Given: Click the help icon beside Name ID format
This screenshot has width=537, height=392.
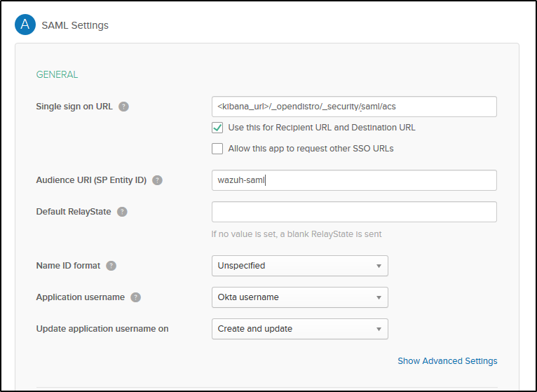Looking at the screenshot, I should pyautogui.click(x=111, y=266).
